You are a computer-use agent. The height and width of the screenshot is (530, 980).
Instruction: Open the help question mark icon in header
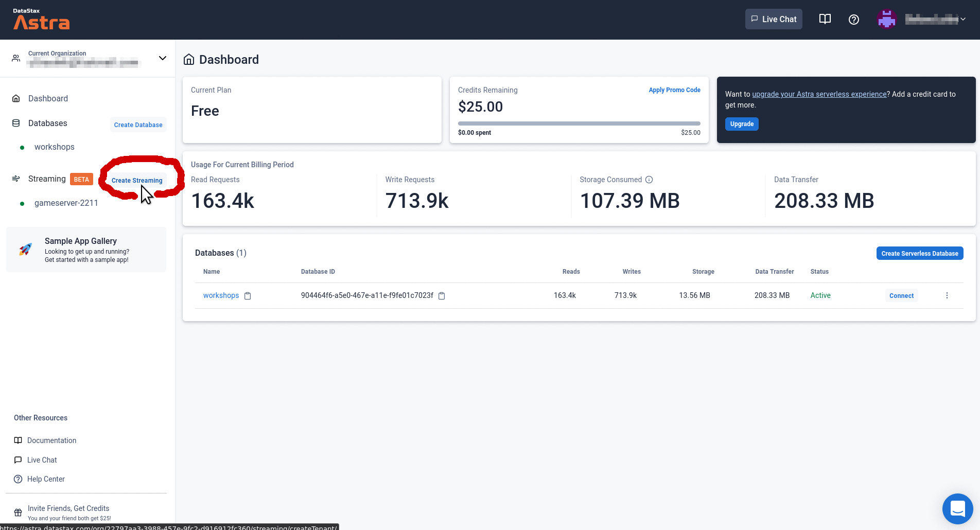coord(854,20)
